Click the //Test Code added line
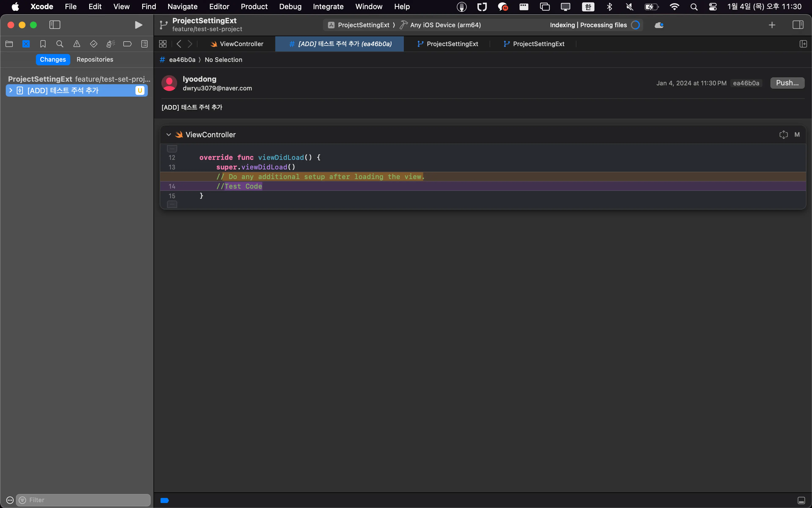 [483, 186]
